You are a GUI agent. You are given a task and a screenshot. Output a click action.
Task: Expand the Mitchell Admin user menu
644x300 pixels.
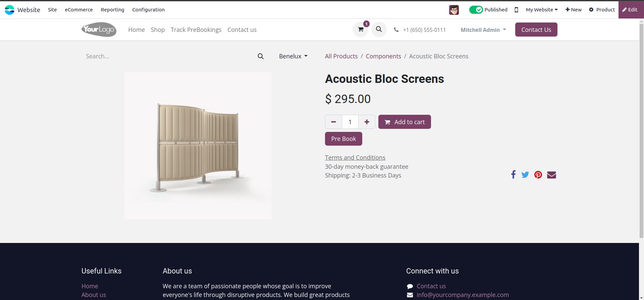click(x=483, y=30)
